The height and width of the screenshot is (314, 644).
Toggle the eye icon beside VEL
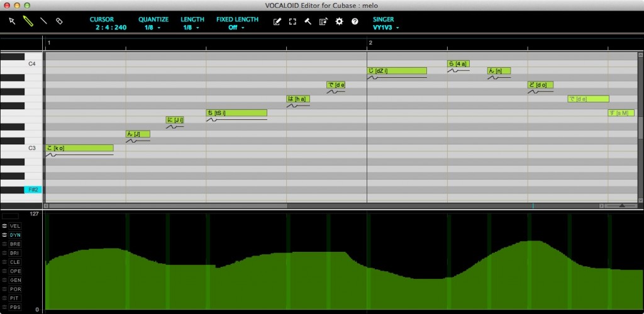coord(4,226)
